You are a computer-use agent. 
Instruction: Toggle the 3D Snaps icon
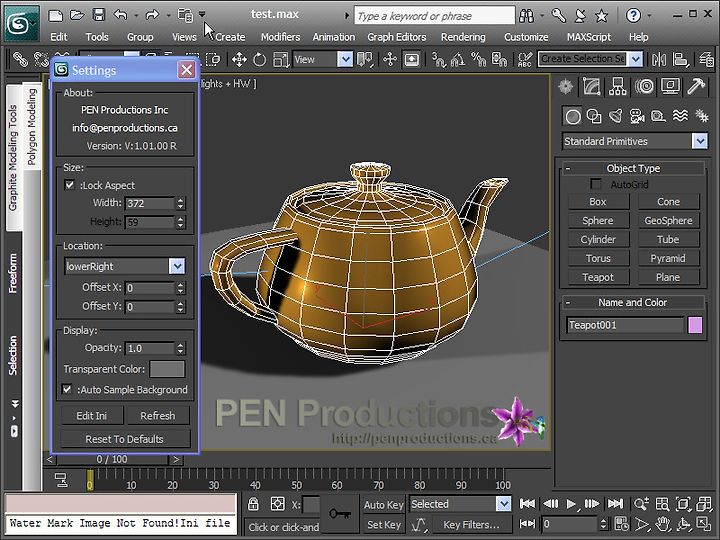coord(438,59)
